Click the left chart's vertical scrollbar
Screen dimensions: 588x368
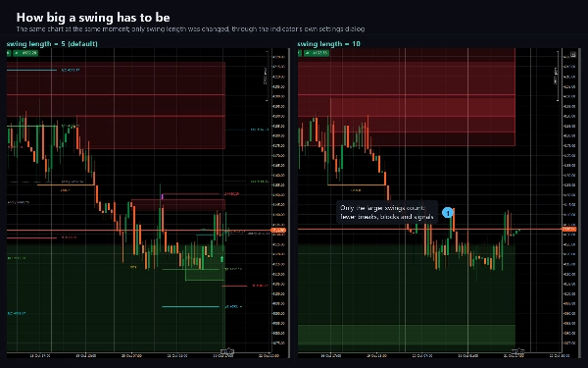click(288, 203)
